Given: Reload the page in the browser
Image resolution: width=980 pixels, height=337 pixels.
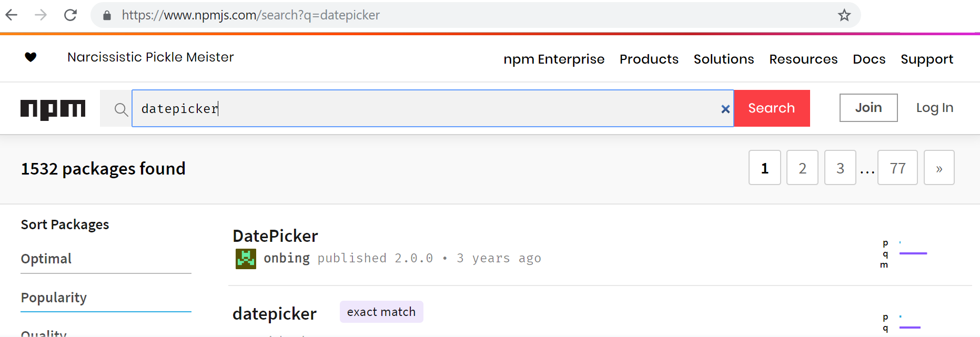Looking at the screenshot, I should point(70,15).
